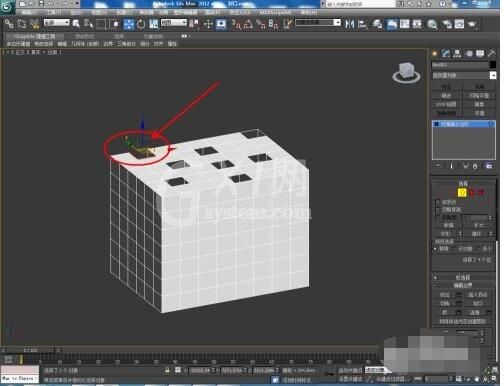The image size is (504, 386).
Task: Click the Pin Stack icon below the stack
Action: pos(438,166)
